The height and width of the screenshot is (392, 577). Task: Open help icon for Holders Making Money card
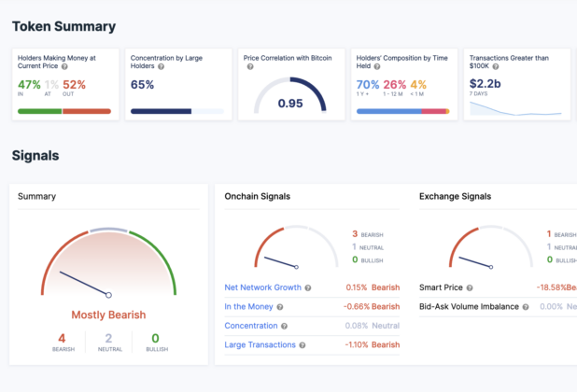[64, 66]
